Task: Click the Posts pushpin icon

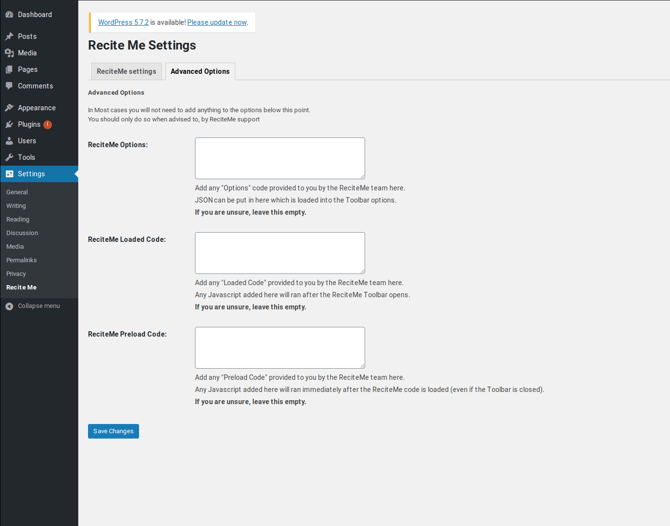Action: click(x=9, y=36)
